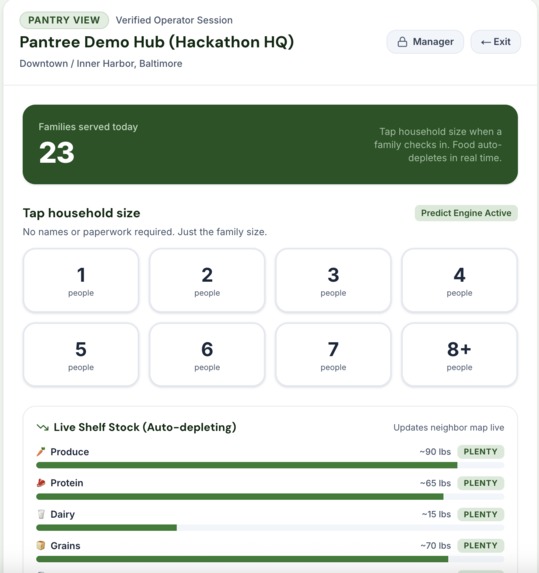Click the carrot icon beside Produce
539x573 pixels.
click(41, 452)
